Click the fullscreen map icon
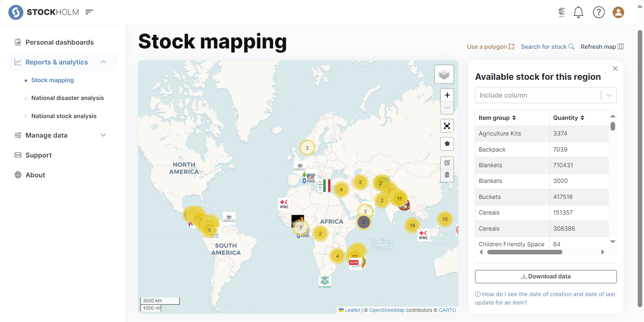 click(447, 126)
